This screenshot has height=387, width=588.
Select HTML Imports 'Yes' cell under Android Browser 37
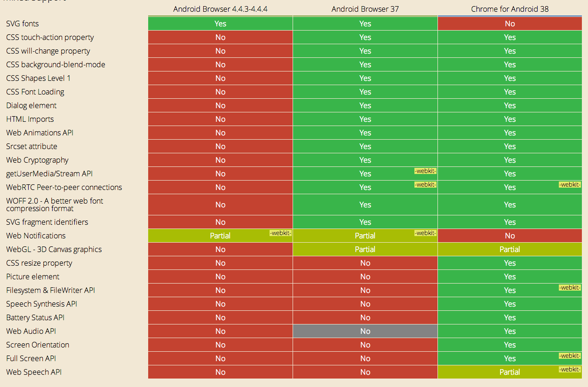pyautogui.click(x=365, y=119)
